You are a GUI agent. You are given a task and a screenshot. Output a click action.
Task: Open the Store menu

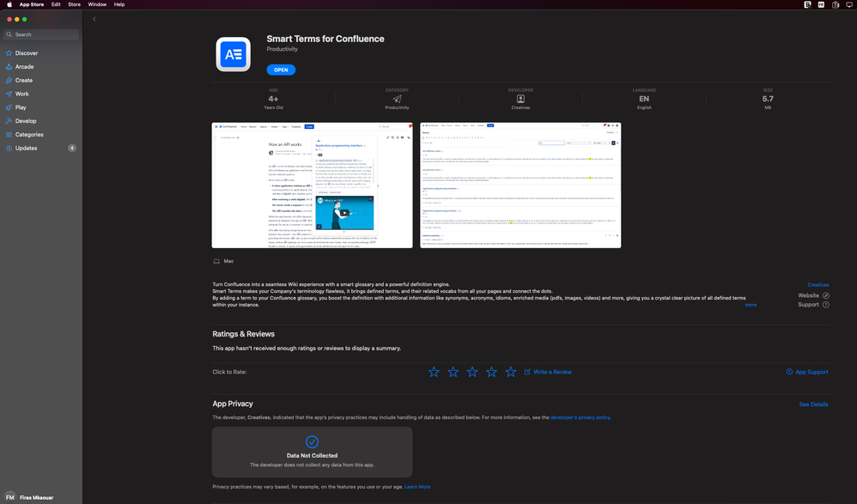[74, 4]
